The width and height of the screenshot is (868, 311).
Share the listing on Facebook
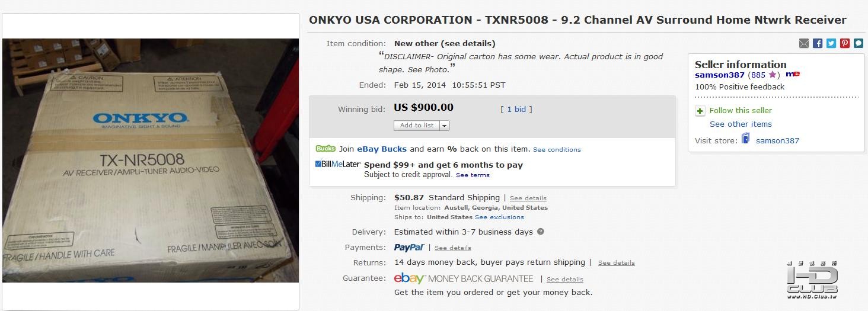click(x=818, y=43)
